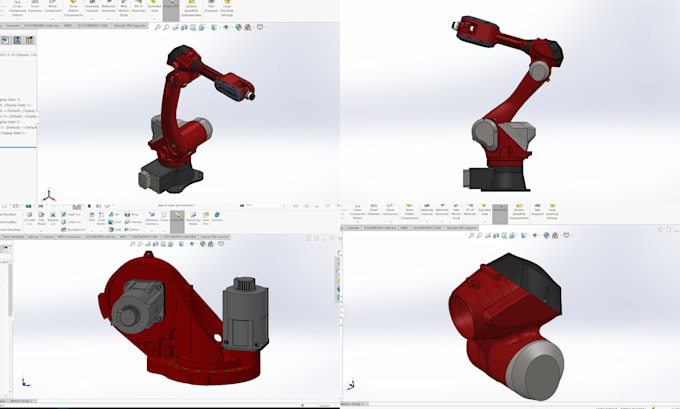680x409 pixels.
Task: Open SimLab FBX Exporter tab in robot assembly window
Action: tap(130, 26)
